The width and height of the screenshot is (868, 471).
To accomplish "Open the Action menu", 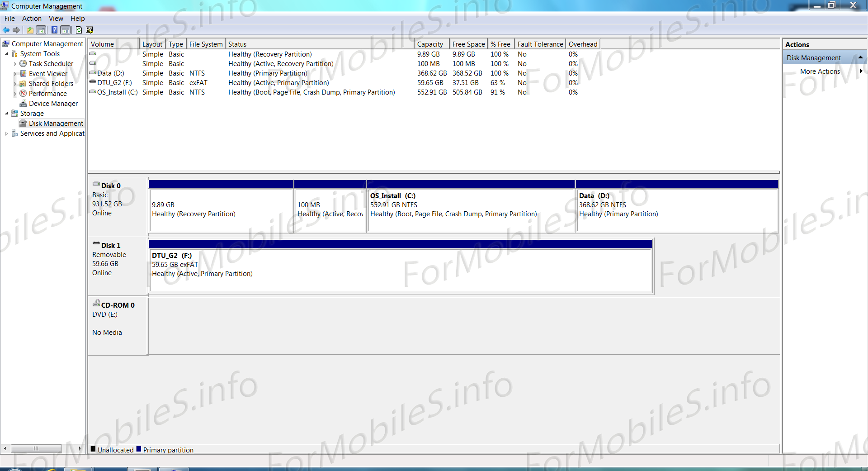I will [x=32, y=19].
